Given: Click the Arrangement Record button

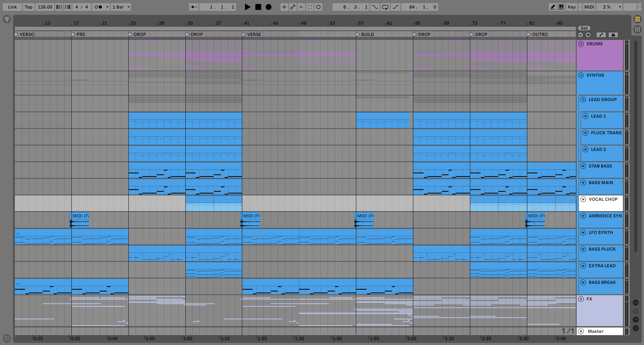Looking at the screenshot, I should [268, 7].
